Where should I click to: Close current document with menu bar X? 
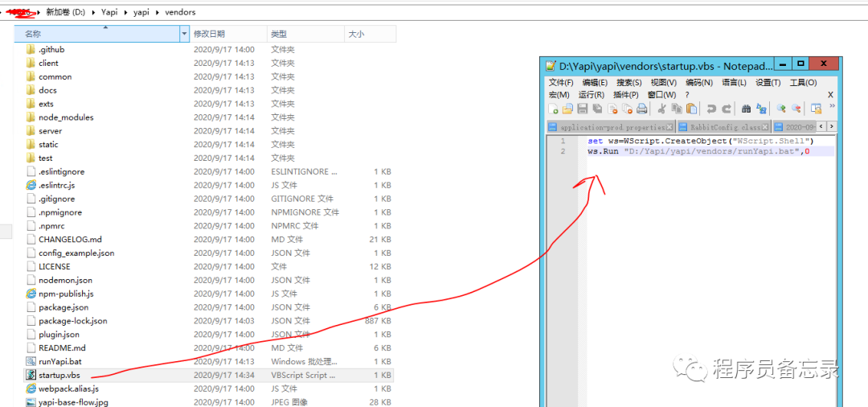830,95
